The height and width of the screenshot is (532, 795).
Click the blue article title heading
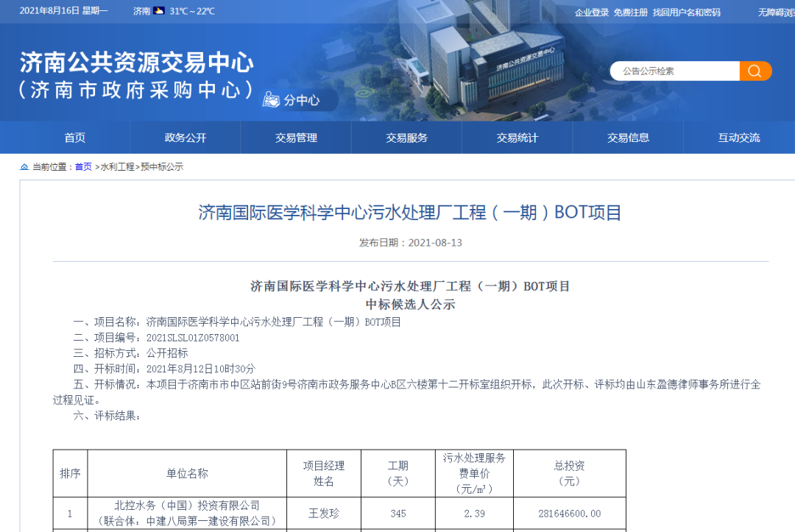(410, 213)
